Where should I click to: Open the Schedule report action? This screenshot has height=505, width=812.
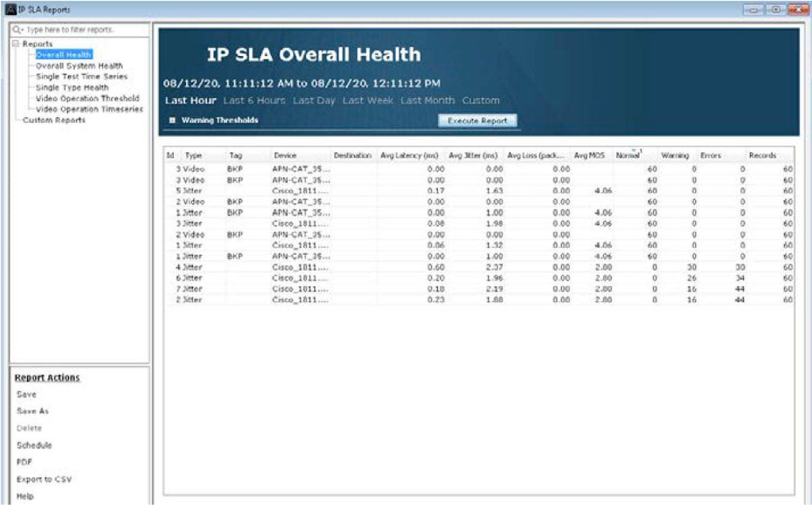34,446
